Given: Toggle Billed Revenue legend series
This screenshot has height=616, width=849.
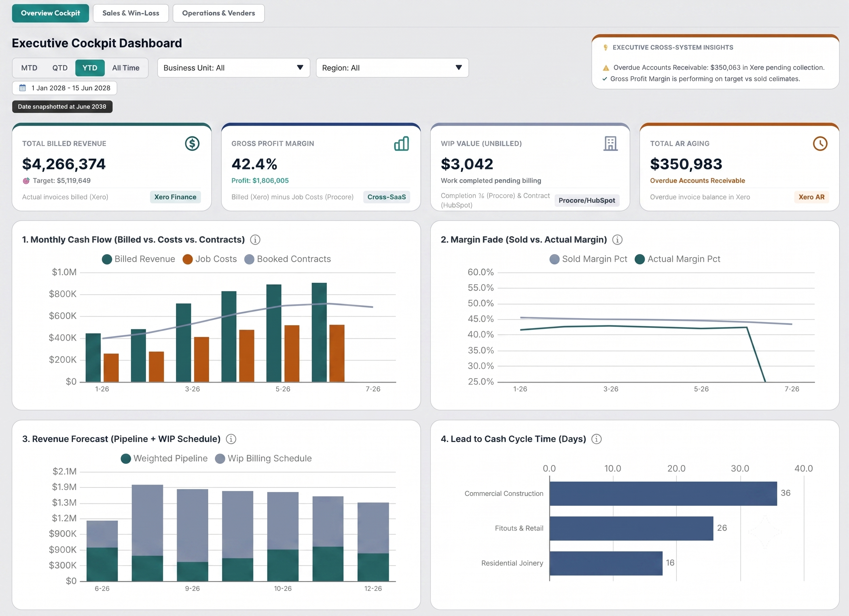Looking at the screenshot, I should pos(139,259).
